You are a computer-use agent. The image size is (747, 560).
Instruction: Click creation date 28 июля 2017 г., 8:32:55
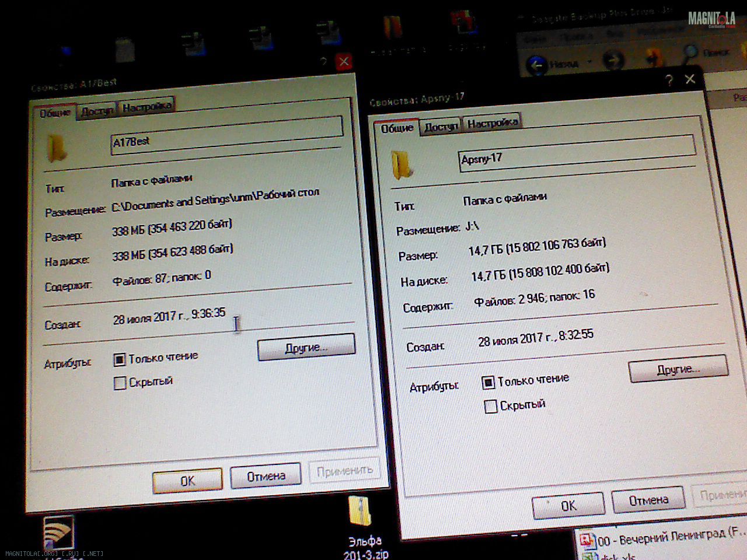(536, 337)
